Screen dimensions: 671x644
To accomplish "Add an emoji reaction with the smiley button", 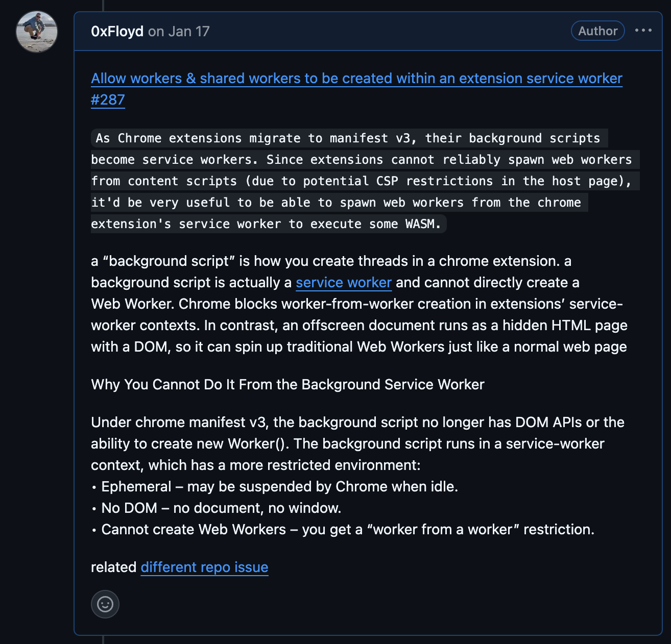I will click(x=105, y=604).
